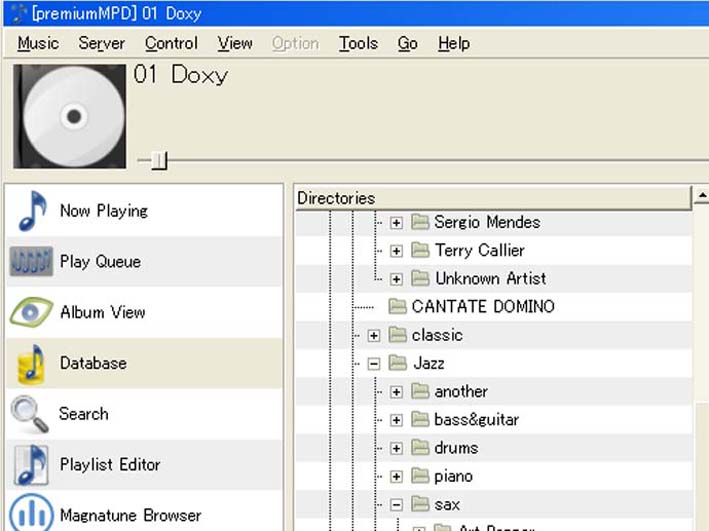Image resolution: width=709 pixels, height=531 pixels.
Task: Select the sax directory name
Action: pos(447,505)
